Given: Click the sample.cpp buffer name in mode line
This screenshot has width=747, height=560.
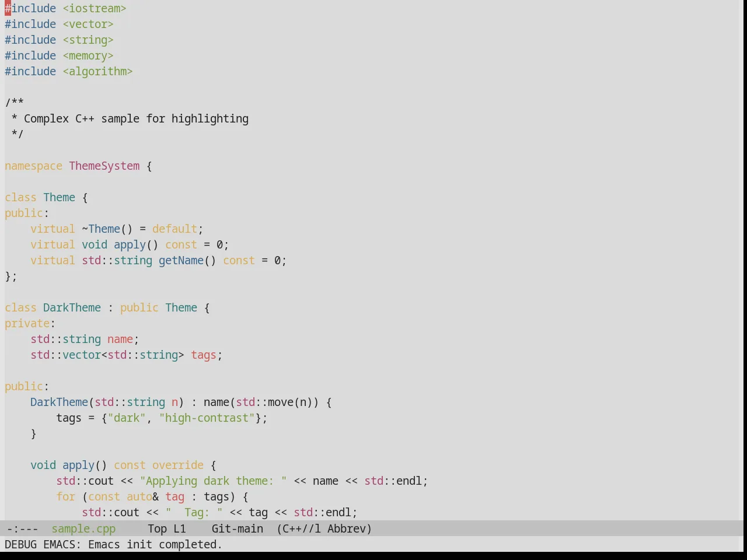Looking at the screenshot, I should pyautogui.click(x=83, y=528).
